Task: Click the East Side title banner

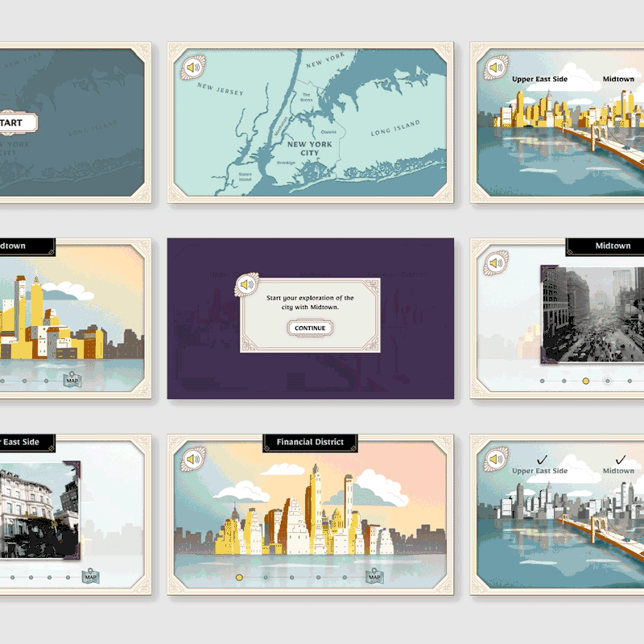Action: tap(27, 442)
